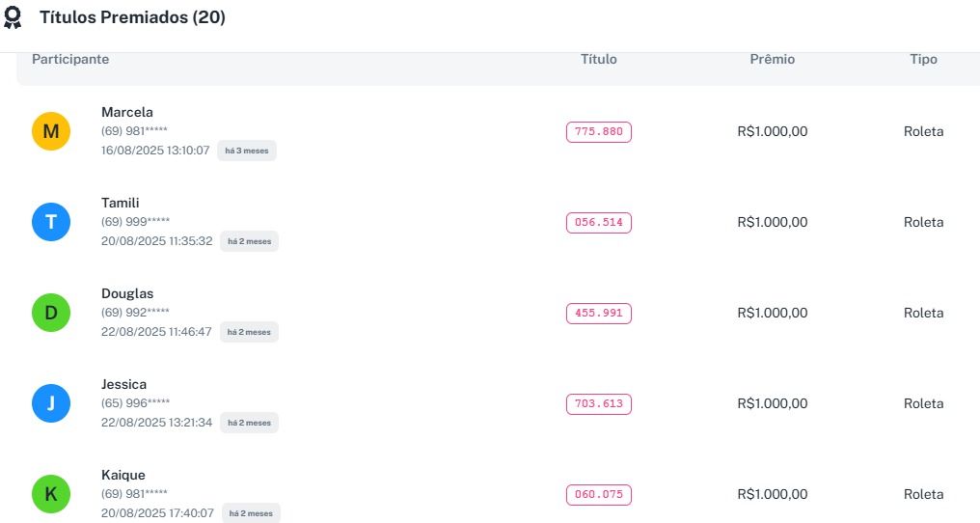The image size is (980, 523).
Task: Click Jessica's blue J avatar
Action: [x=51, y=403]
